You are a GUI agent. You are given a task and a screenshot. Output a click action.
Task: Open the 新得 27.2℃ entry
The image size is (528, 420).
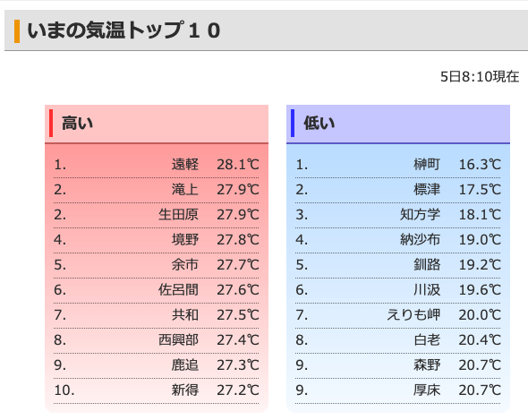(x=157, y=390)
